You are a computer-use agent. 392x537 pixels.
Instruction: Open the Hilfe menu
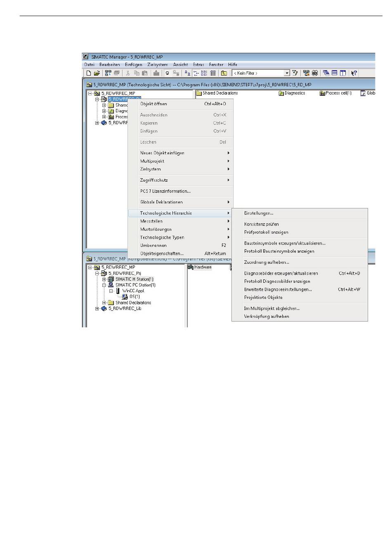pyautogui.click(x=233, y=65)
